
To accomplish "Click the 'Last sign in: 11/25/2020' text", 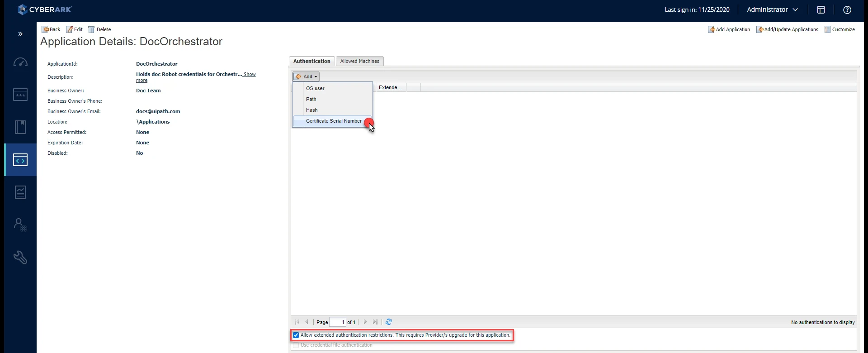I will tap(697, 10).
